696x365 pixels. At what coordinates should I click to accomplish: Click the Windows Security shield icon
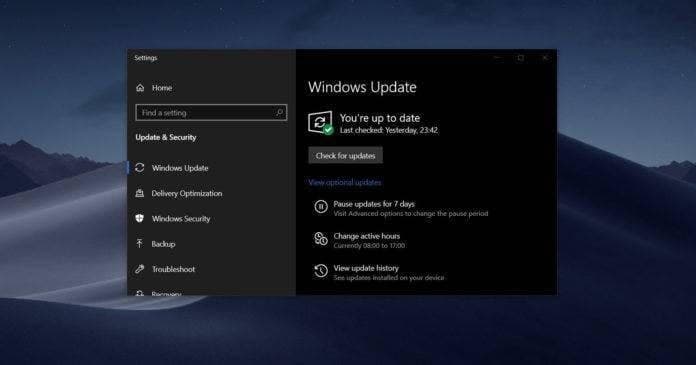140,218
